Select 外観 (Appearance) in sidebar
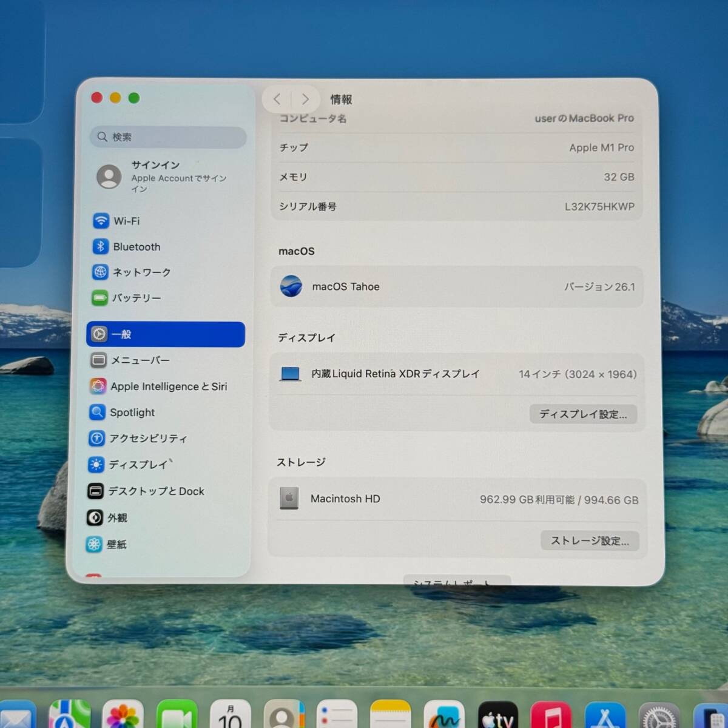This screenshot has width=728, height=728. (x=117, y=518)
